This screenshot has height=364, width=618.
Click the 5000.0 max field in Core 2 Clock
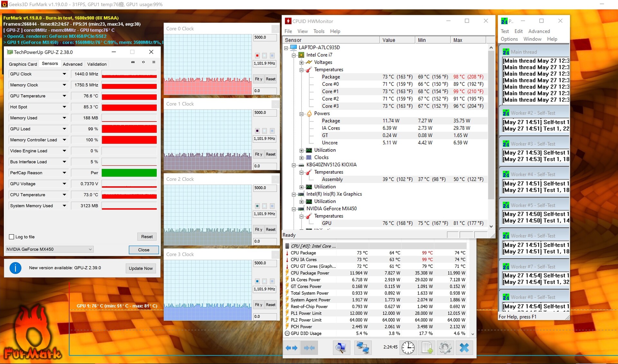point(265,188)
